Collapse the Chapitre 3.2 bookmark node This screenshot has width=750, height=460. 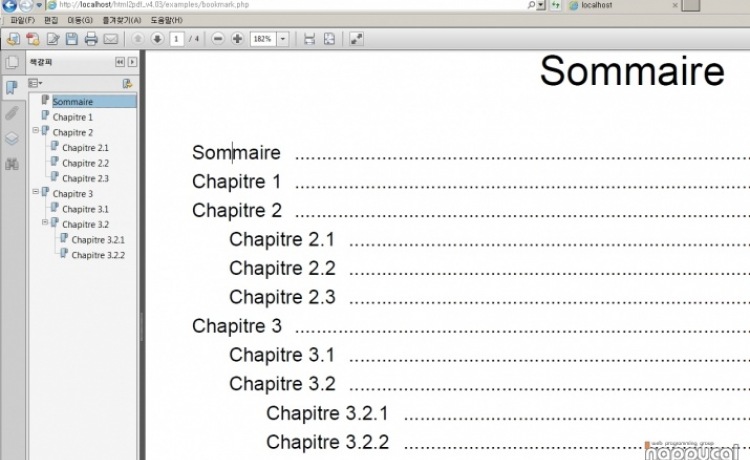pyautogui.click(x=45, y=223)
